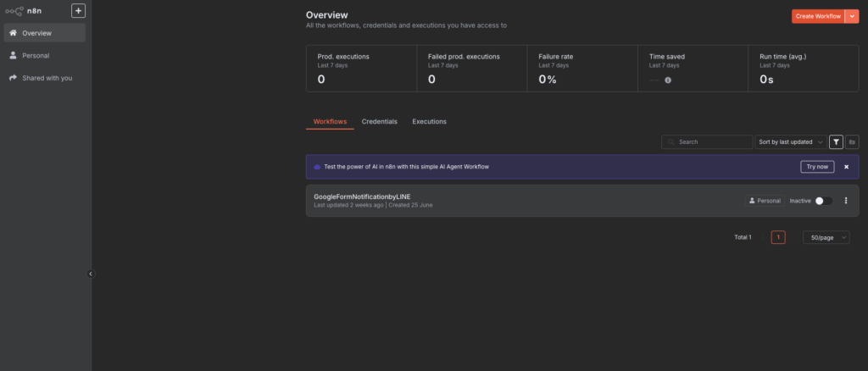Image resolution: width=868 pixels, height=371 pixels.
Task: Switch to the Executions tab
Action: pos(429,122)
